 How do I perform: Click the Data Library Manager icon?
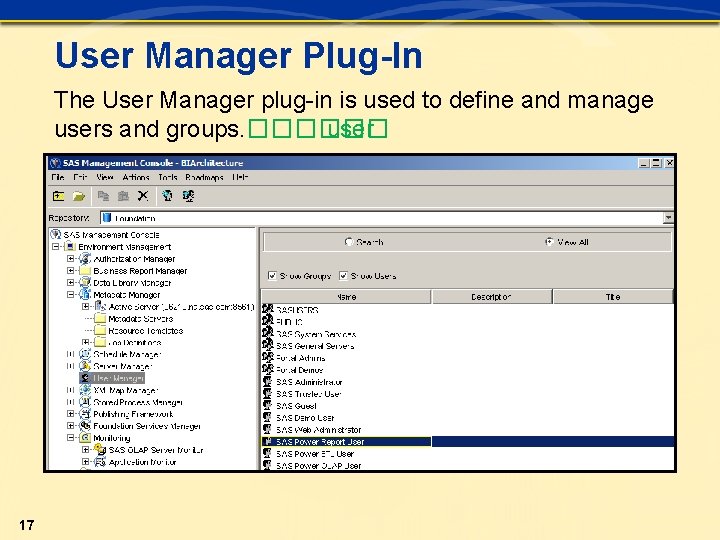pos(85,283)
